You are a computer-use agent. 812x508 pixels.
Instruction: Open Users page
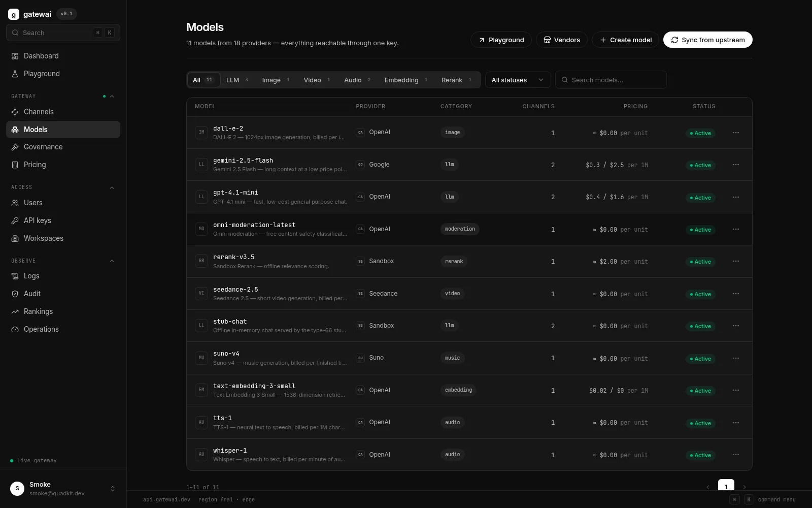coord(63,203)
